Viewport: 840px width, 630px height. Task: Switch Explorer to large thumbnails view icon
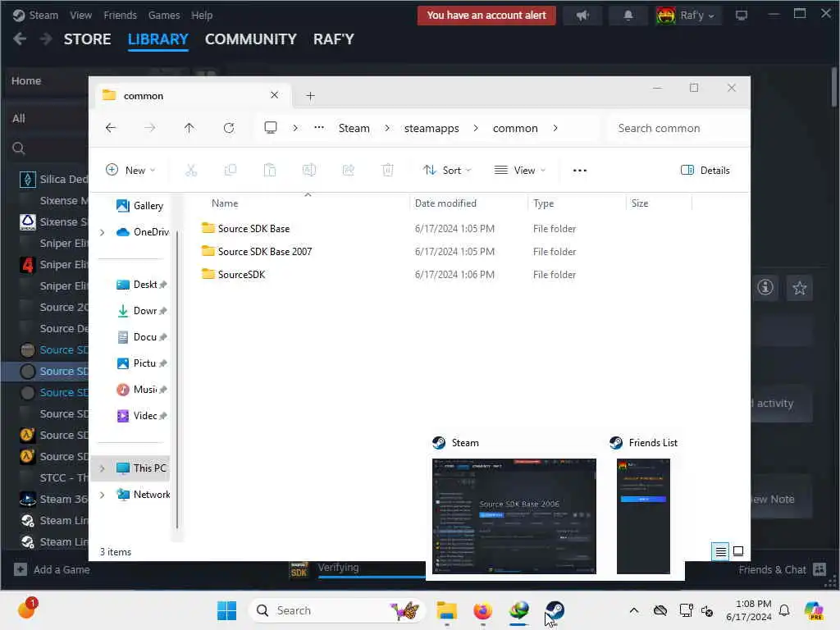(x=738, y=551)
